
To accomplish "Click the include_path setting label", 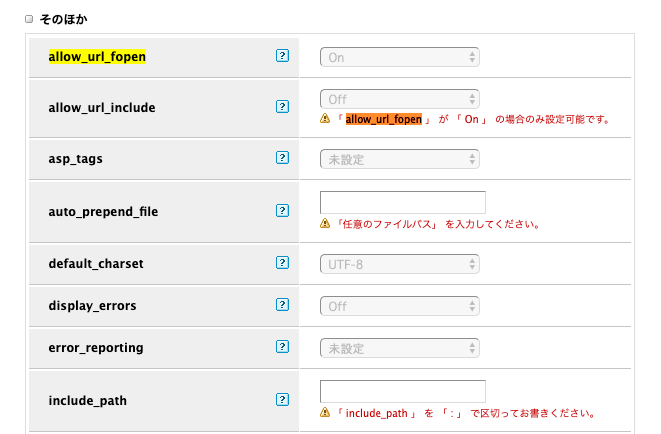I will point(87,400).
